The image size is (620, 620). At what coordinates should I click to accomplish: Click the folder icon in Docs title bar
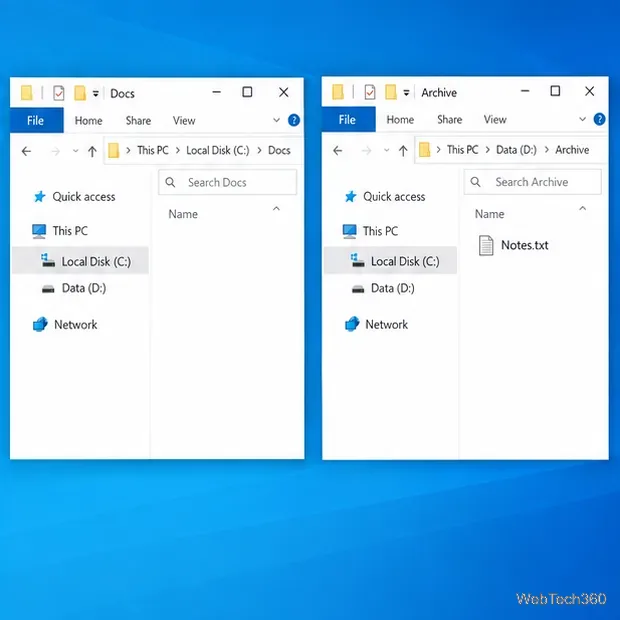[x=27, y=93]
